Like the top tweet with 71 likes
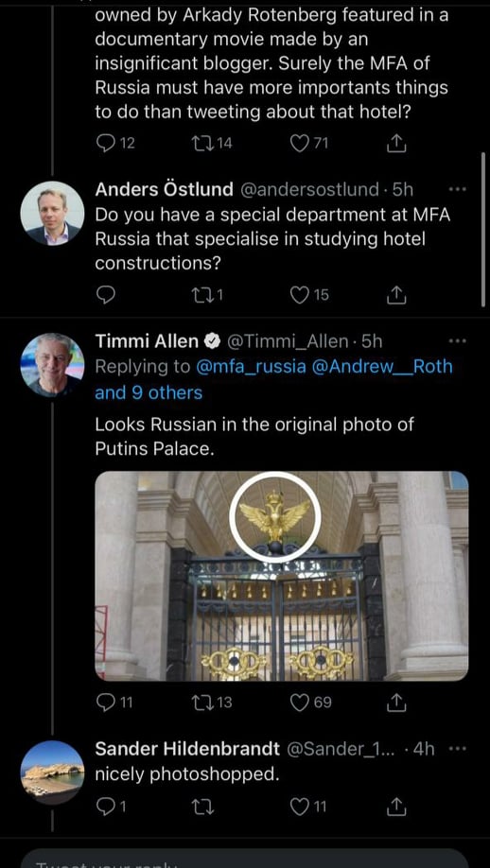 point(309,144)
